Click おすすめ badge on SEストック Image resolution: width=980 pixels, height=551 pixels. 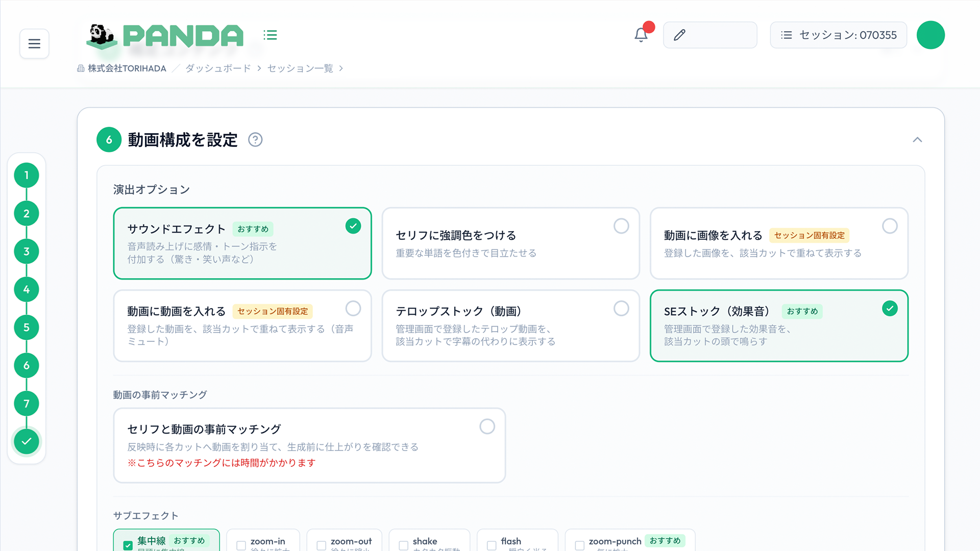pos(802,311)
